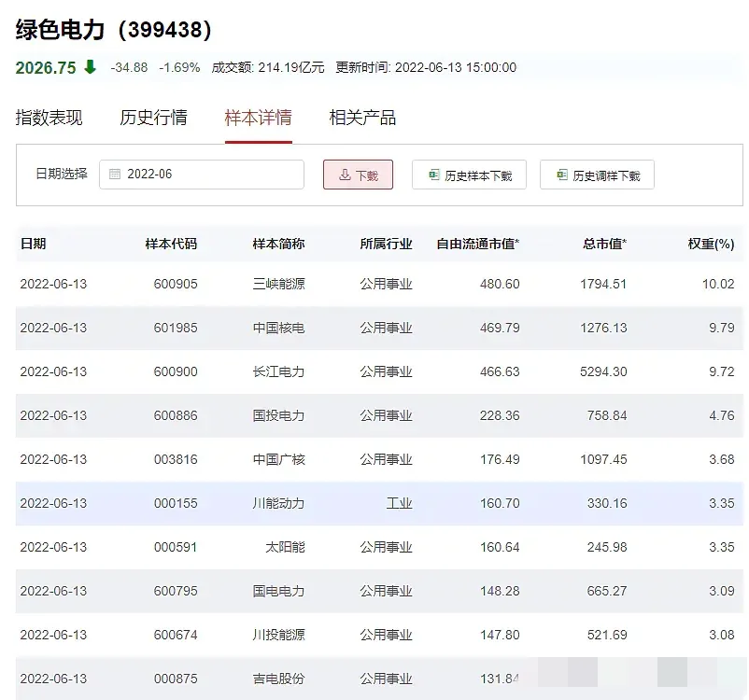The height and width of the screenshot is (700, 749).
Task: Select sample code 601985
Action: pyautogui.click(x=176, y=328)
